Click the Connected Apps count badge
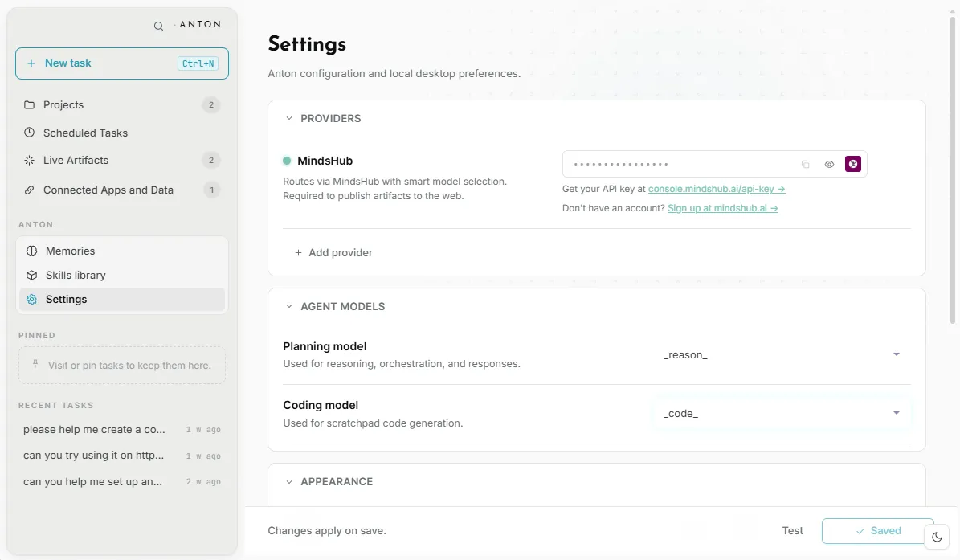Viewport: 960px width, 560px height. (212, 190)
